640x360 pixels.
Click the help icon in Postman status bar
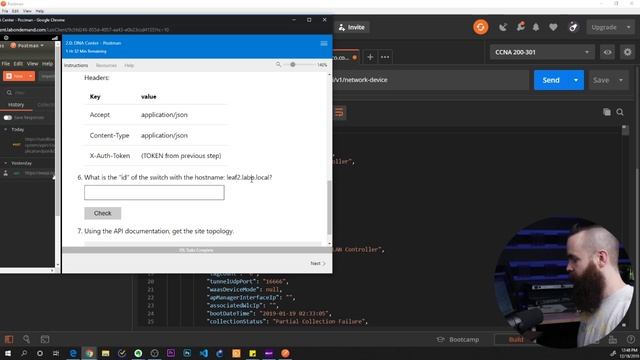coord(631,340)
